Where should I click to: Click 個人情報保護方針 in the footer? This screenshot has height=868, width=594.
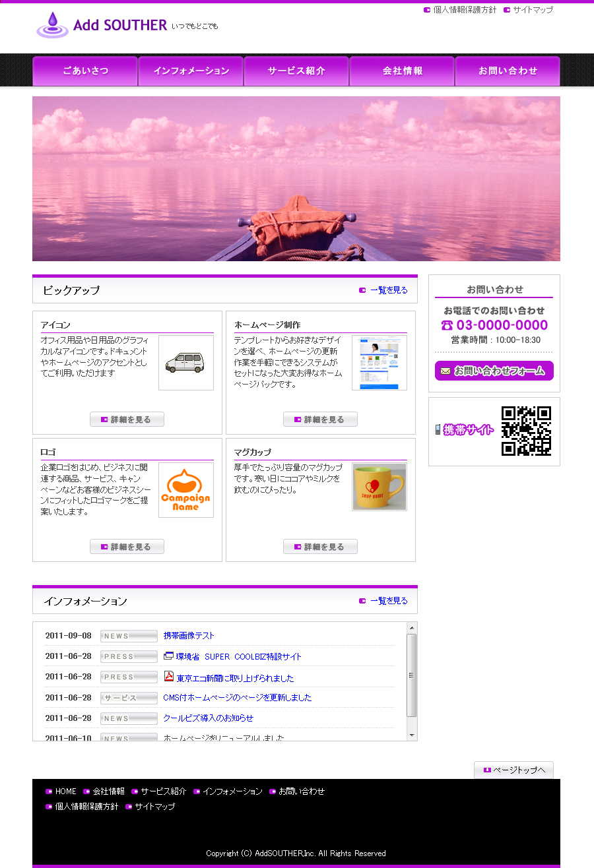[x=86, y=807]
